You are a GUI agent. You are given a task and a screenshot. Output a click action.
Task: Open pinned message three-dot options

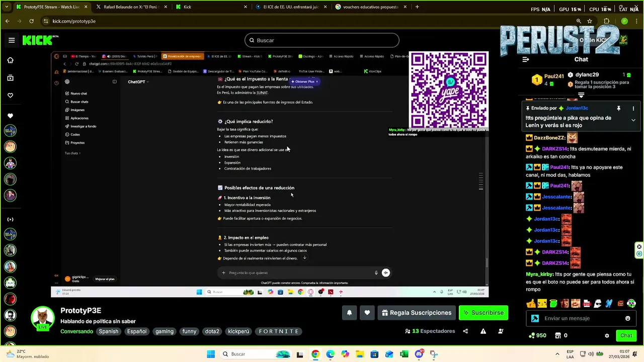point(633,108)
